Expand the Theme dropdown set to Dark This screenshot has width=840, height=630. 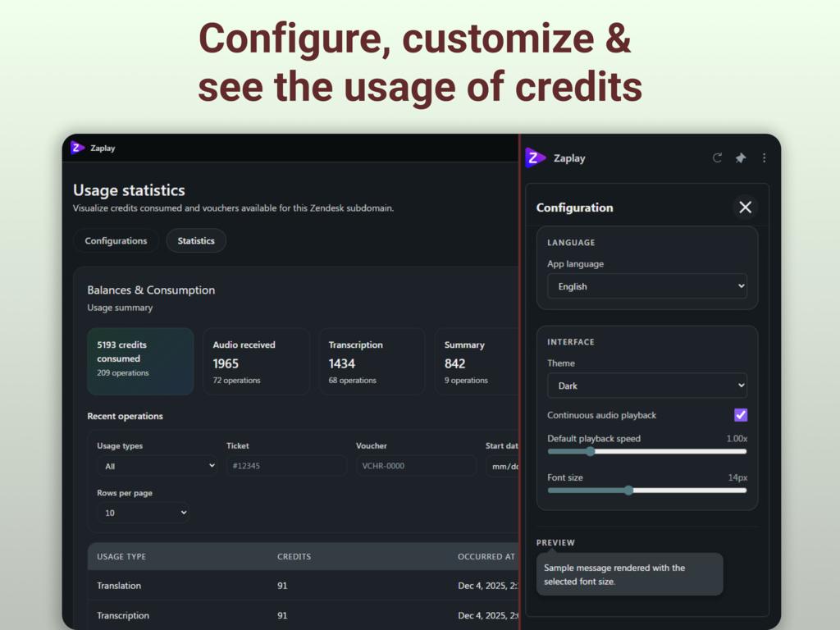click(646, 386)
